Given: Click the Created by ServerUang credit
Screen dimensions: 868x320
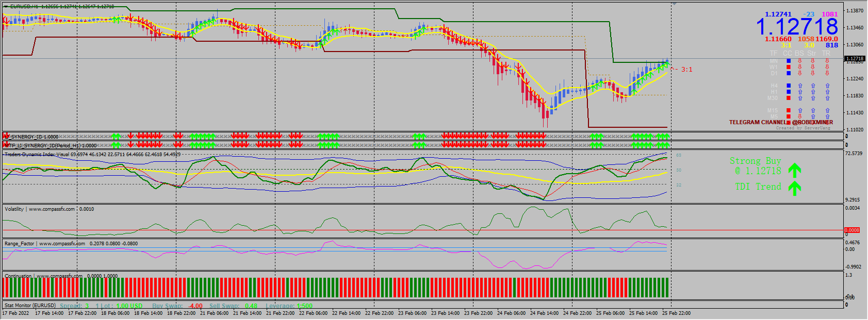Looking at the screenshot, I should tap(804, 128).
